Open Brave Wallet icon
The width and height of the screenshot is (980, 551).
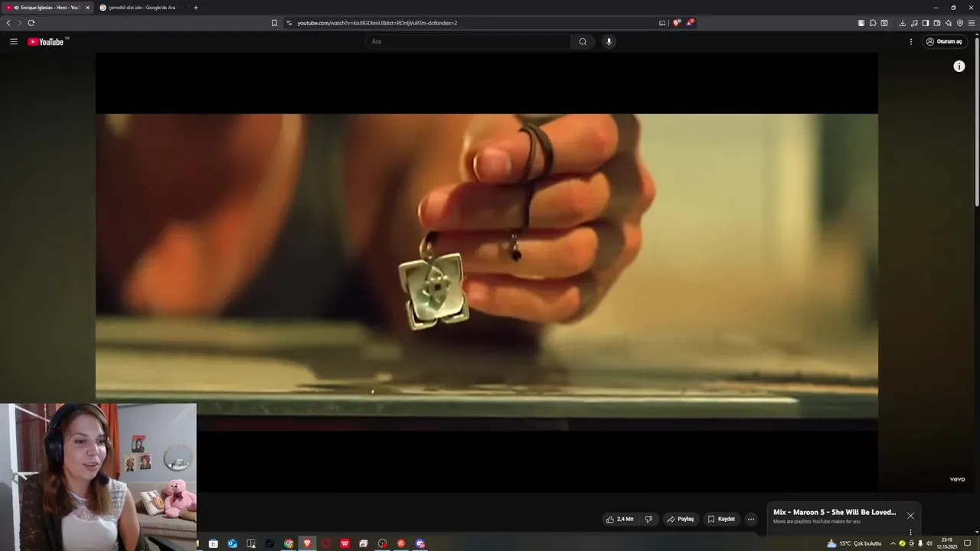coord(937,23)
